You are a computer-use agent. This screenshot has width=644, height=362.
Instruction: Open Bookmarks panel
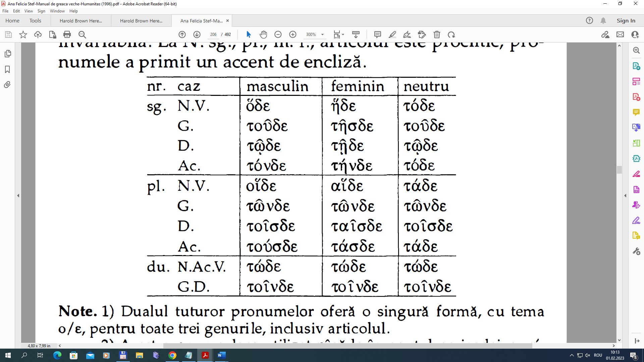[8, 69]
